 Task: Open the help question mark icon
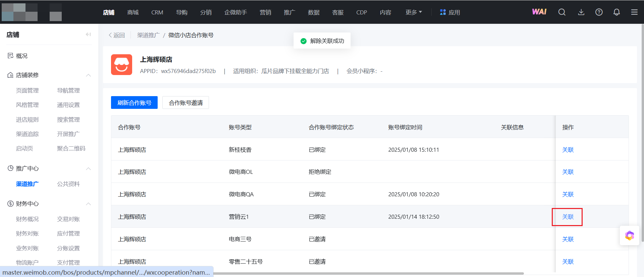coord(599,12)
